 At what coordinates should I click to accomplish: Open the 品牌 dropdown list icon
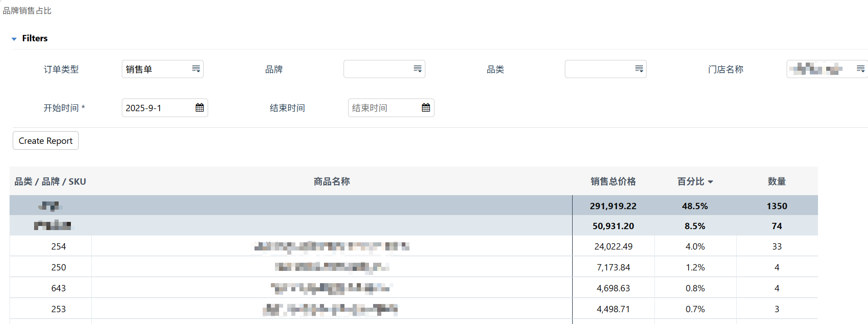tap(418, 69)
